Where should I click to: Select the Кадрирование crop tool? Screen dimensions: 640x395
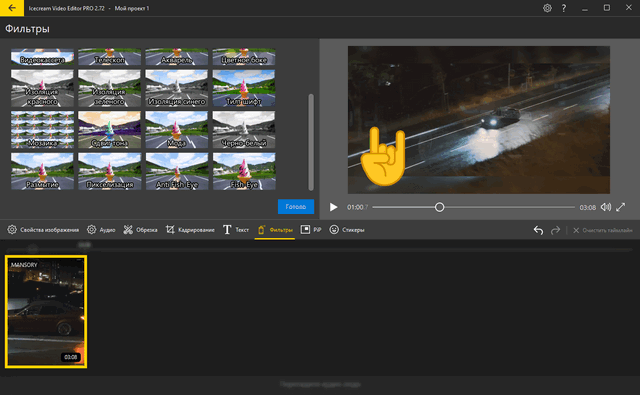coord(190,230)
